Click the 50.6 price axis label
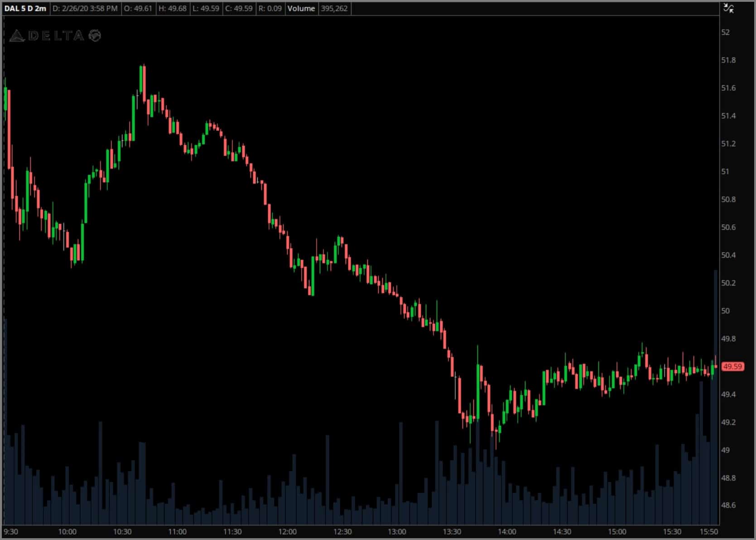The height and width of the screenshot is (540, 756). point(728,227)
